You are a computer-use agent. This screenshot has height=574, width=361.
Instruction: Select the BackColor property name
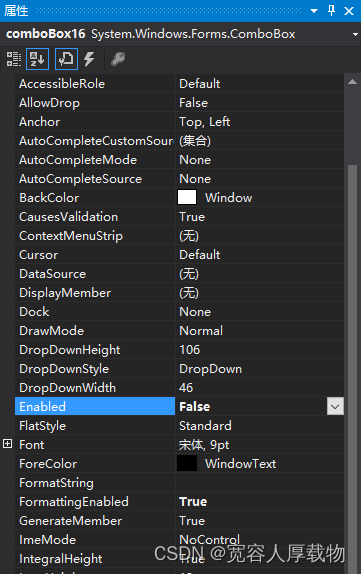click(x=49, y=198)
